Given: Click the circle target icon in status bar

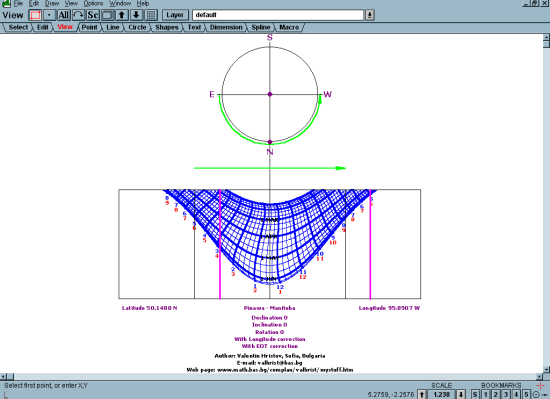Looking at the screenshot, I should [x=536, y=395].
